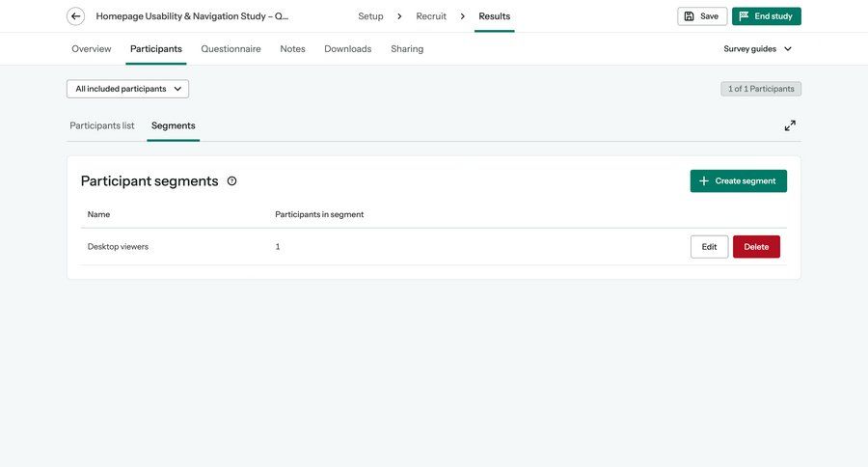The height and width of the screenshot is (467, 868).
Task: Click the back arrow icon
Action: [75, 16]
